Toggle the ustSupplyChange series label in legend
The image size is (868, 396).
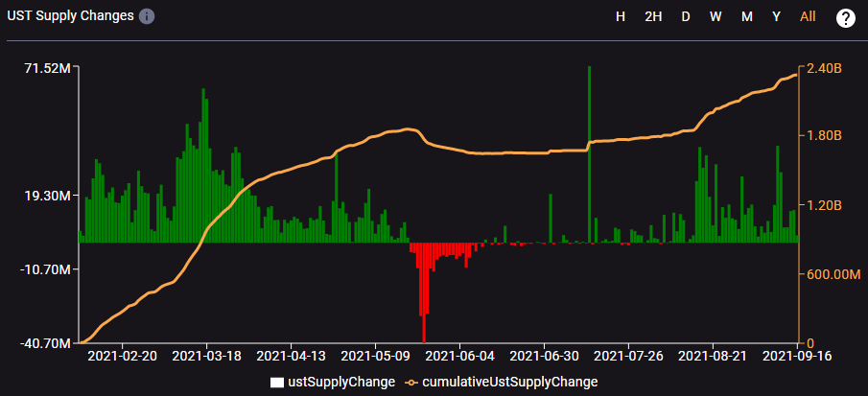[340, 382]
